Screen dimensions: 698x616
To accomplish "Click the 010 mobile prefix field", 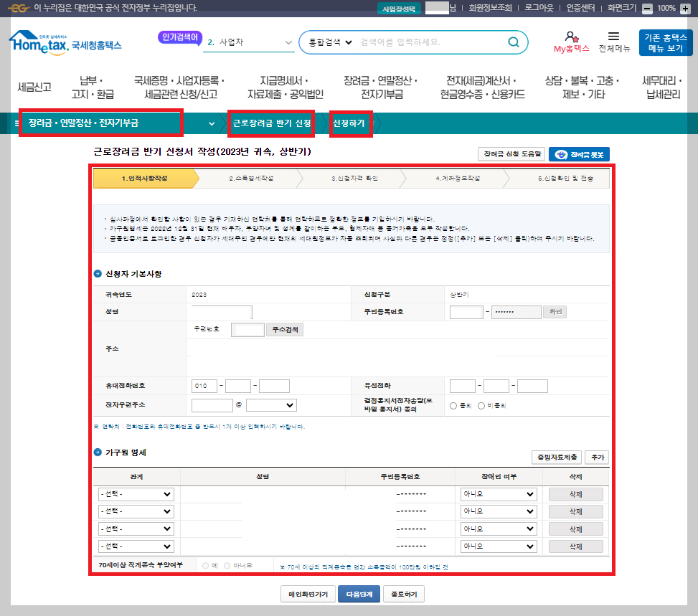I will pos(204,386).
